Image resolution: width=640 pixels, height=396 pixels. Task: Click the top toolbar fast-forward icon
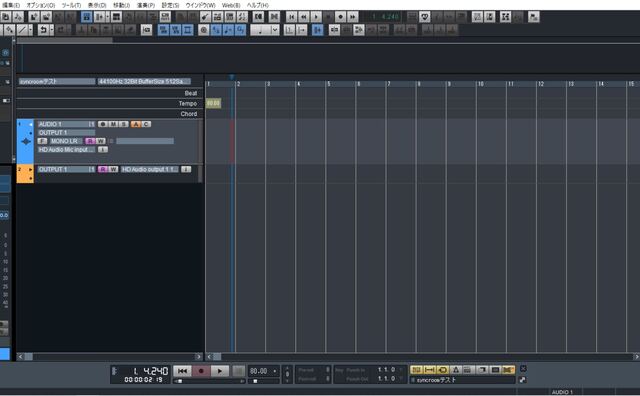[x=353, y=17]
